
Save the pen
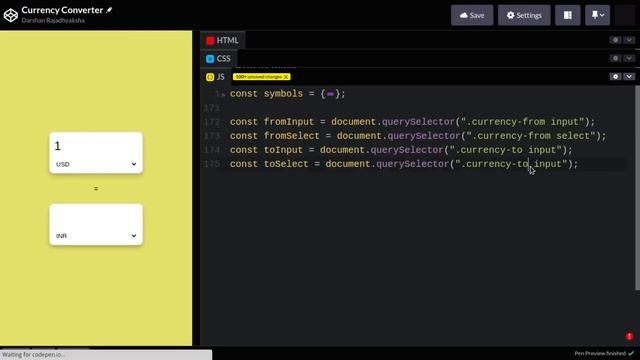coord(472,16)
